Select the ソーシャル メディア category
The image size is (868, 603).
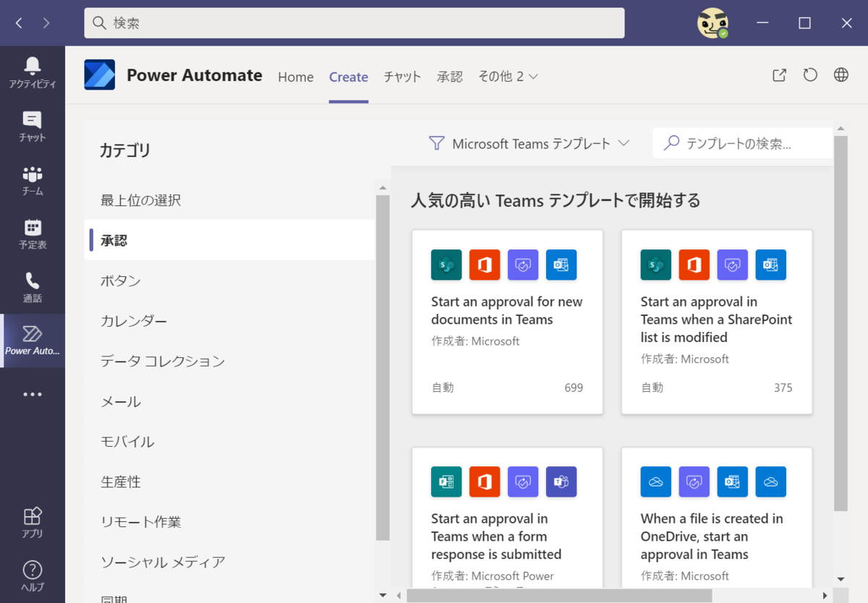coord(230,562)
